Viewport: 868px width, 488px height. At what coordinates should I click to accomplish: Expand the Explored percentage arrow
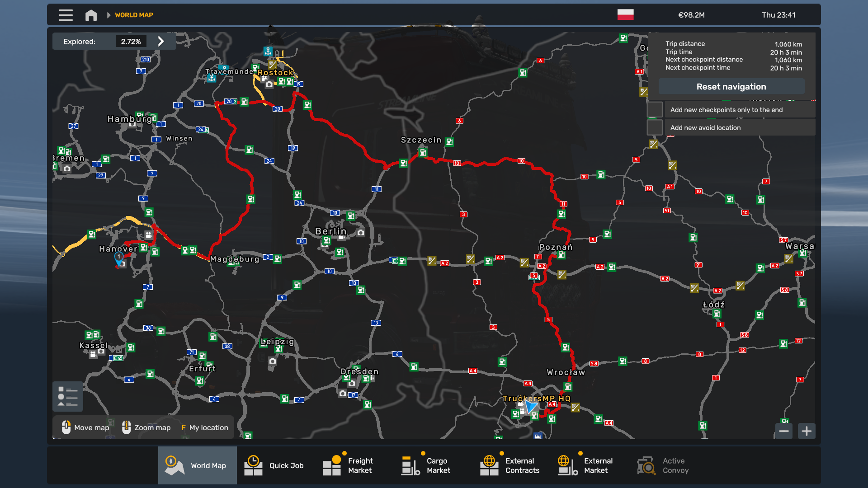[x=161, y=41]
